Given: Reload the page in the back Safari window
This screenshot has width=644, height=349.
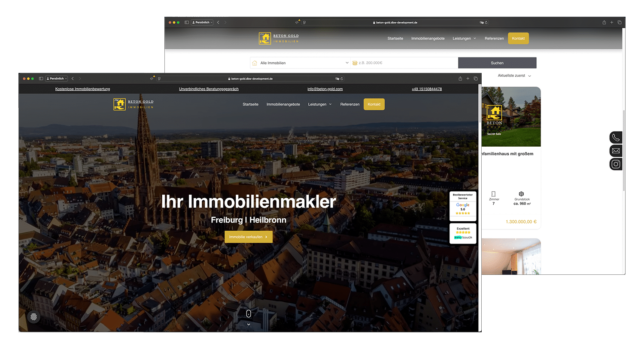Looking at the screenshot, I should 486,22.
